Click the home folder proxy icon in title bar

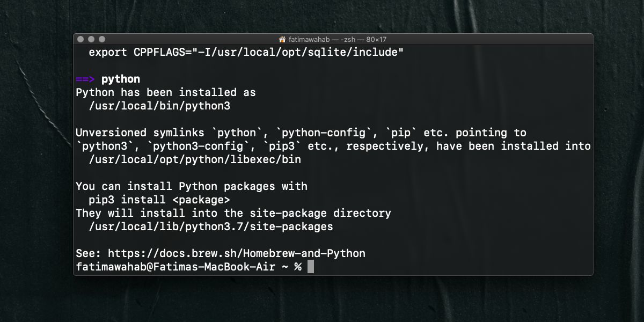pos(282,39)
